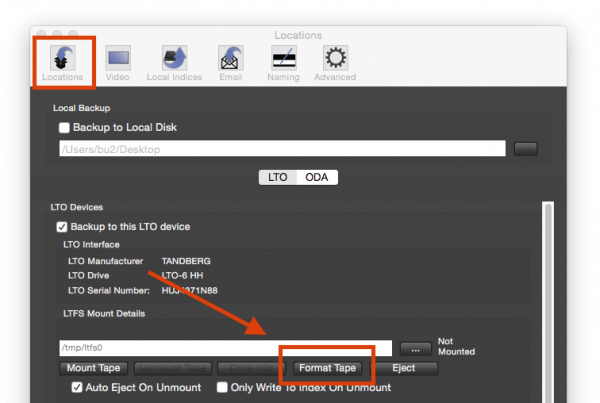The width and height of the screenshot is (600, 403).
Task: Click the vertical scrollbar in LTO panel
Action: 547,300
